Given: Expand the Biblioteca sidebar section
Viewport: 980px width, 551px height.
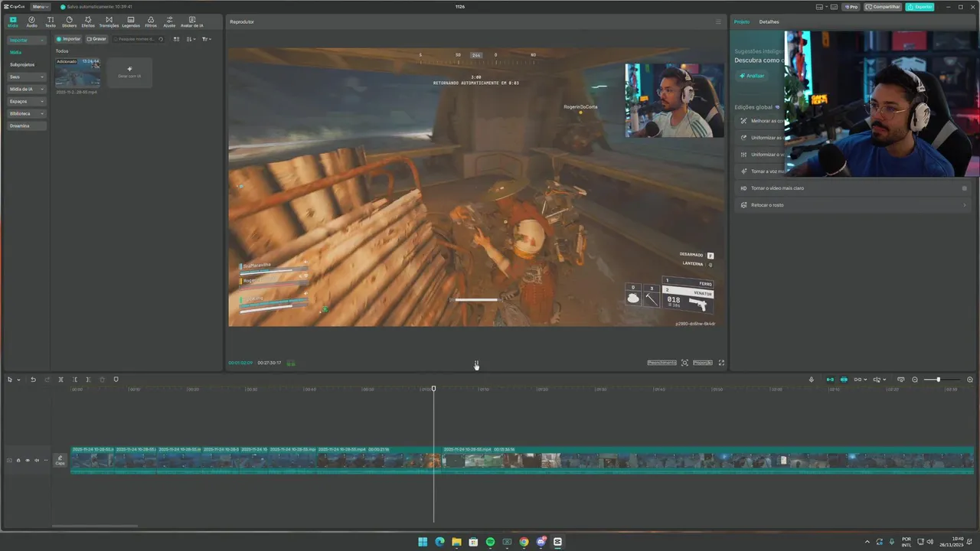Looking at the screenshot, I should (x=27, y=113).
